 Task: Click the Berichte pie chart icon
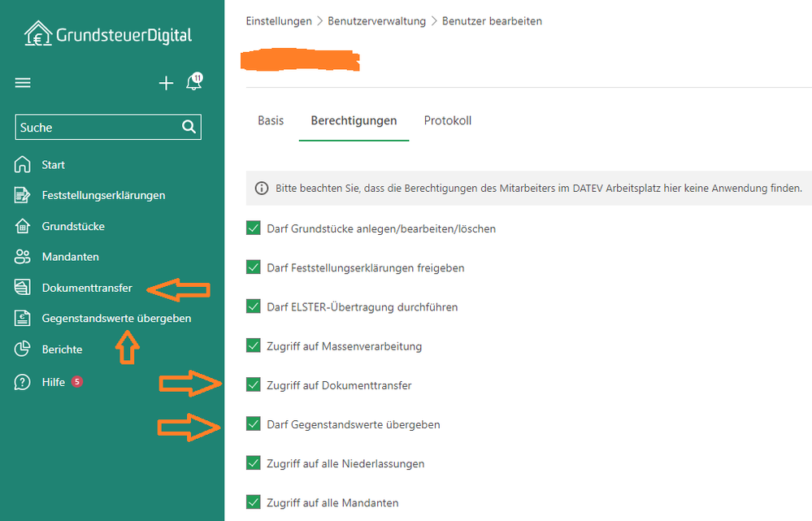click(23, 350)
